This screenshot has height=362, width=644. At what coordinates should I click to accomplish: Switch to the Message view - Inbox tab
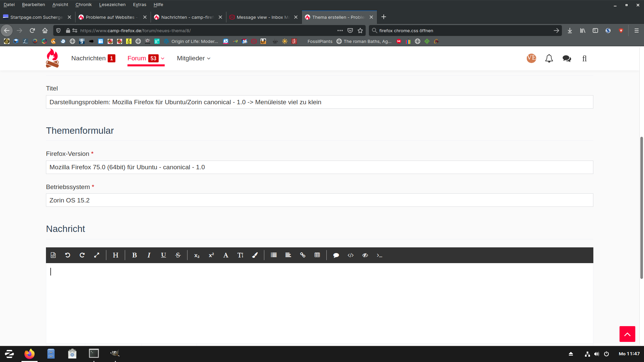[x=262, y=17]
